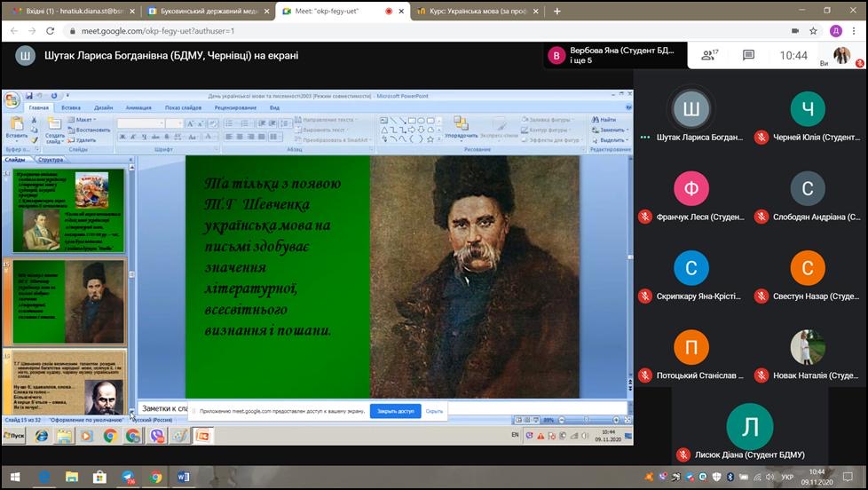Expand Направление текста dropdown in ribbon
This screenshot has height=490, width=868.
[326, 120]
